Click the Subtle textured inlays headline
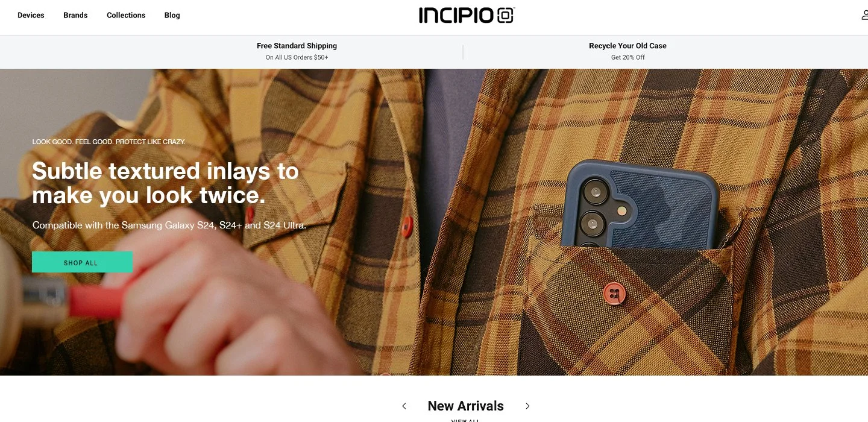The width and height of the screenshot is (868, 422). [x=165, y=183]
